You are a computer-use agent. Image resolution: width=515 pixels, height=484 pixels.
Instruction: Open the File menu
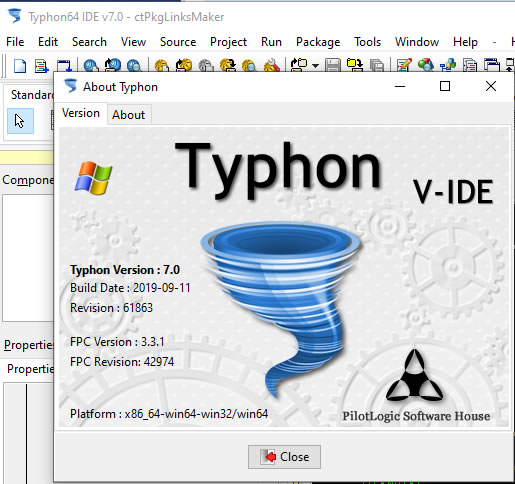(x=15, y=42)
